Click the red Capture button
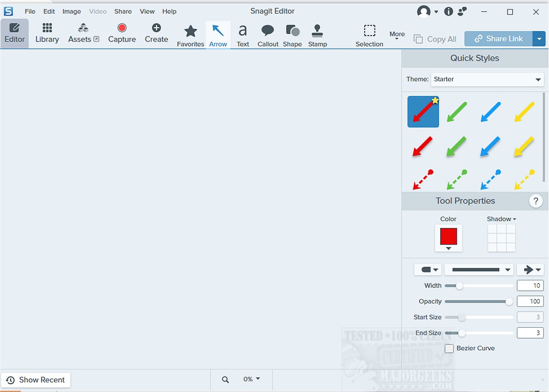549x392 pixels. (x=122, y=33)
